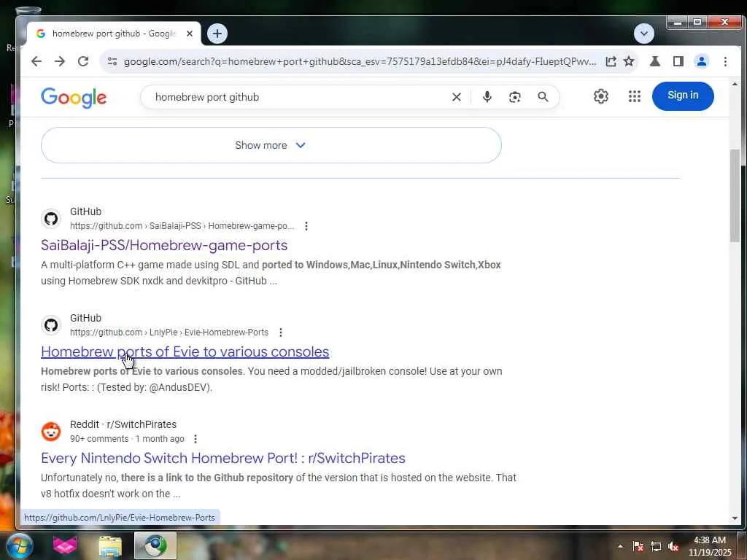Open the taskbar clock and date
The height and width of the screenshot is (560, 747).
click(710, 546)
